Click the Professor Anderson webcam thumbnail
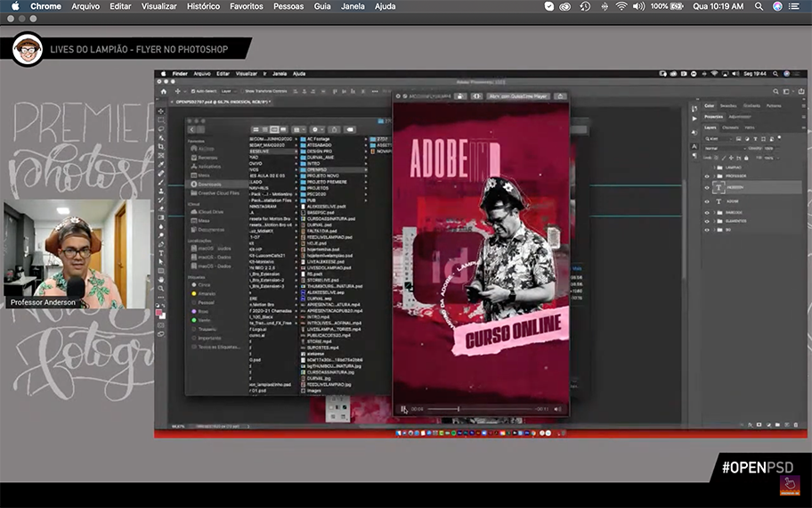 coord(77,254)
